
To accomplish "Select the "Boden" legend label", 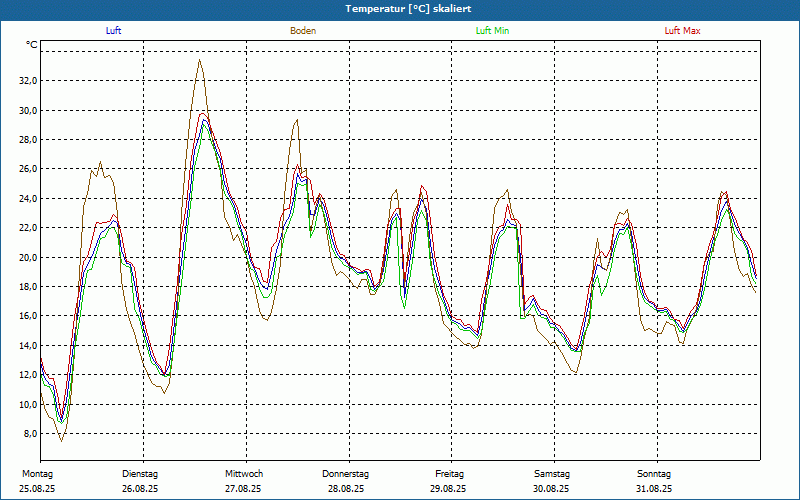I will (x=303, y=31).
